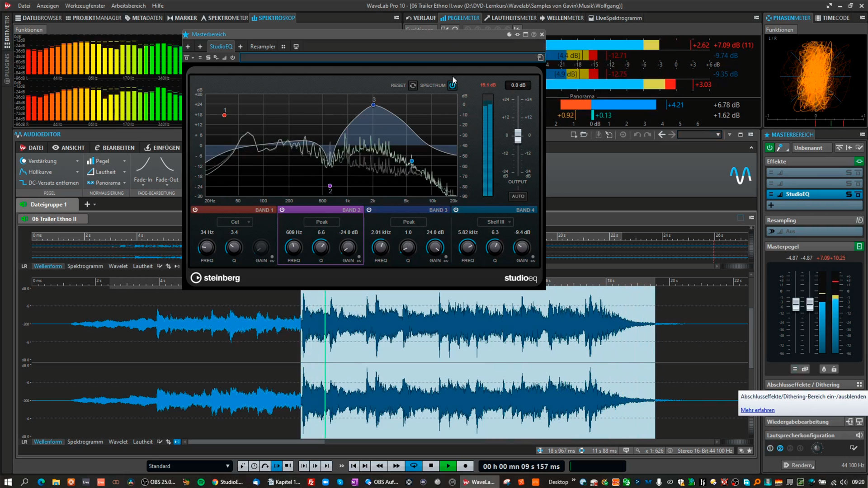Switch to the Lautheitsmeter tab
Viewport: 868px width, 488px height.
(x=510, y=18)
